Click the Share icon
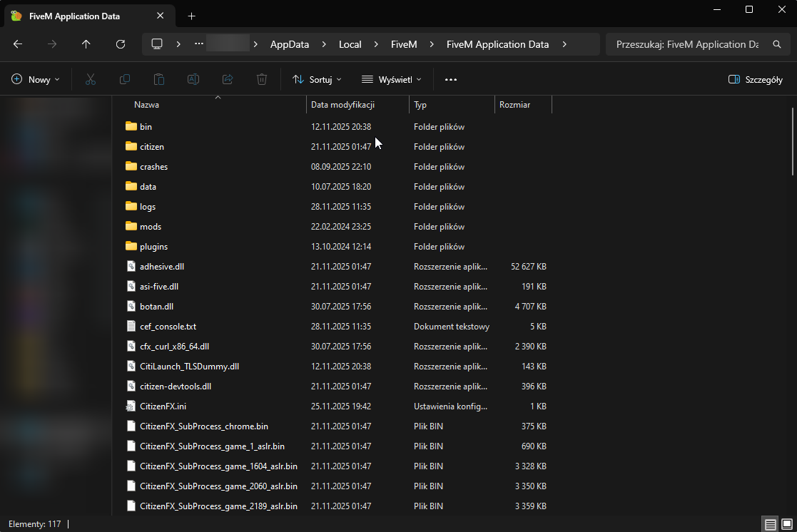Screen dimensions: 797x532 (x=227, y=79)
